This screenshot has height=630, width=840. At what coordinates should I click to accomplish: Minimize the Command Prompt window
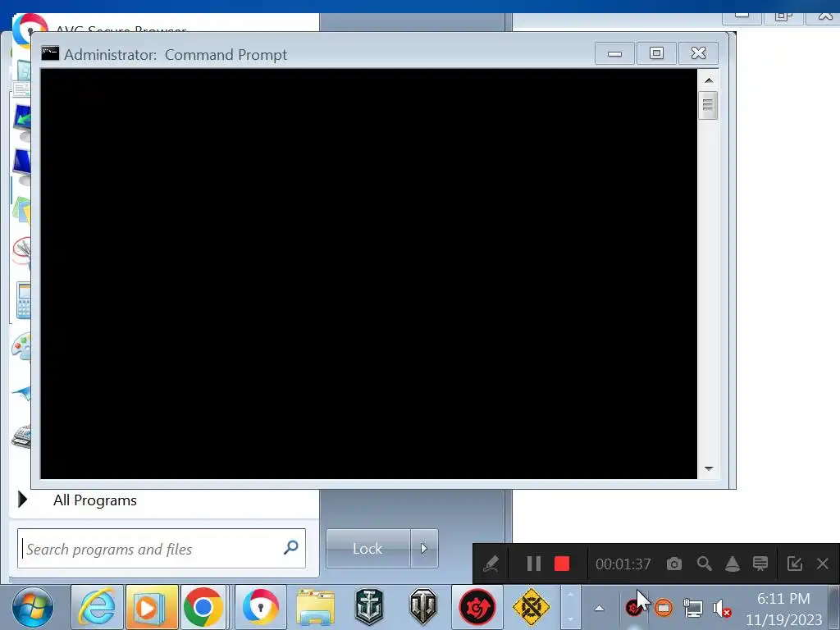click(615, 53)
